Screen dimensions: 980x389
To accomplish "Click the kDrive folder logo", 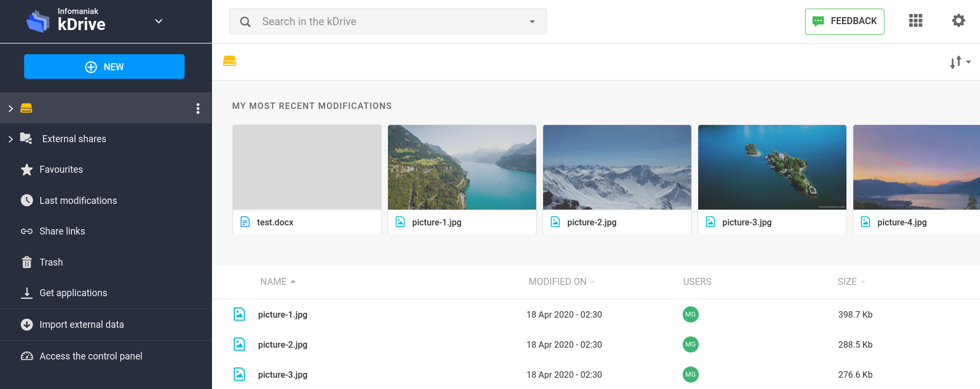I will pos(38,21).
